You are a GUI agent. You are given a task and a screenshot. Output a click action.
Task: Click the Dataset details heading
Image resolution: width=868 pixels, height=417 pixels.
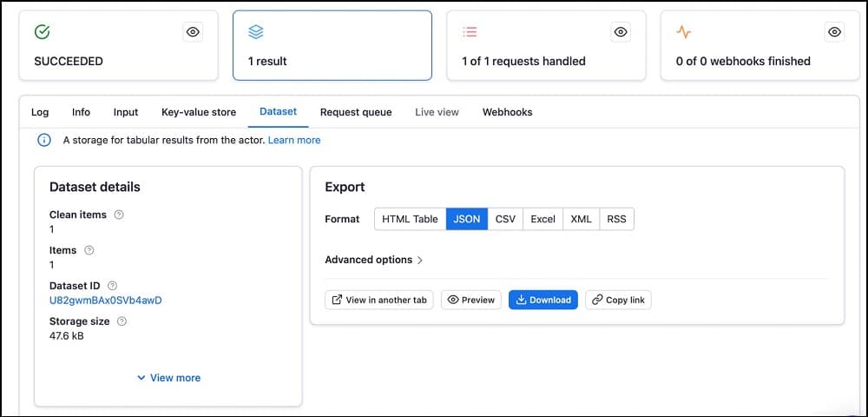(95, 187)
